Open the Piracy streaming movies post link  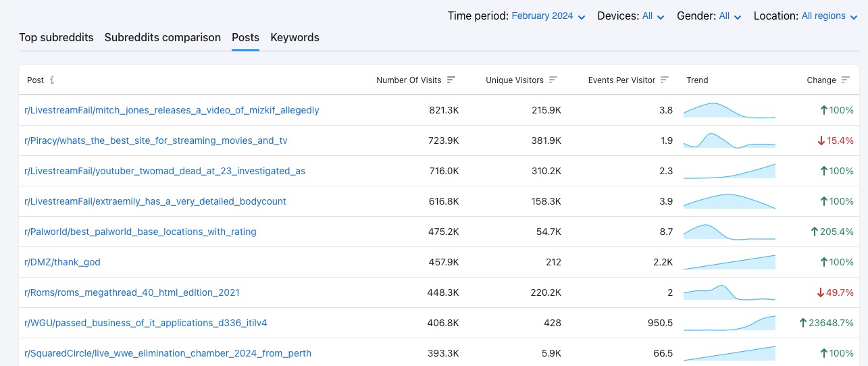156,140
